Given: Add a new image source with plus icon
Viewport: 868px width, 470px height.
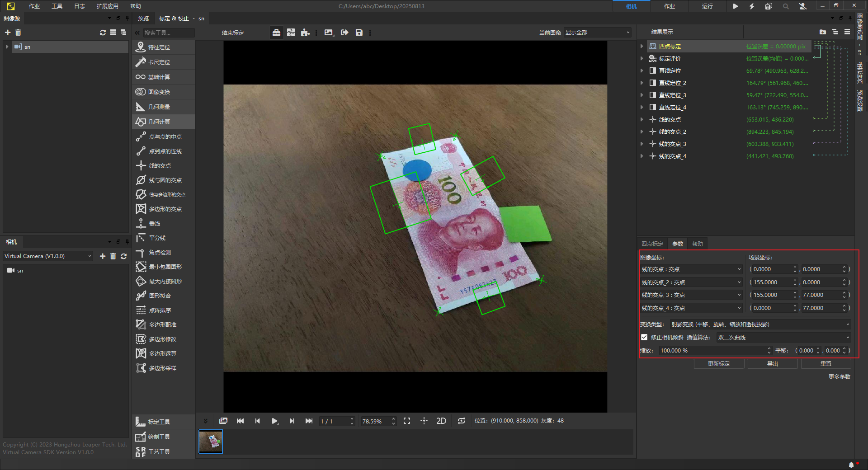Looking at the screenshot, I should [x=8, y=33].
